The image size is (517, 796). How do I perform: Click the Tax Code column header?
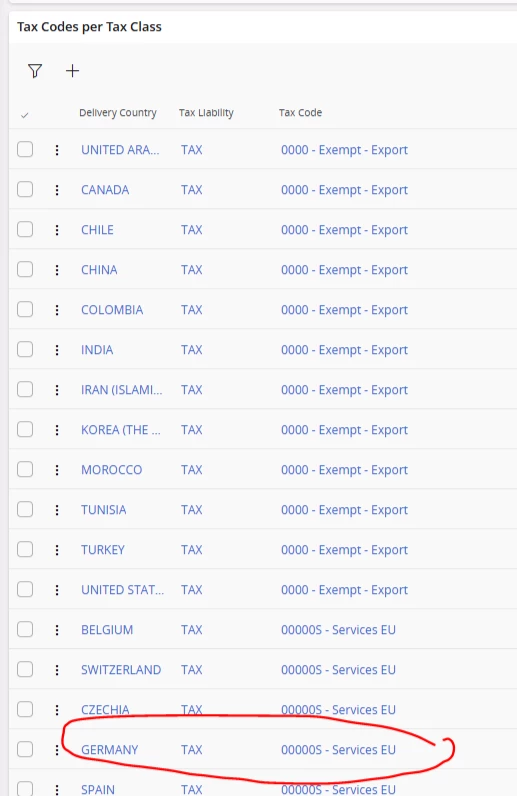point(300,113)
